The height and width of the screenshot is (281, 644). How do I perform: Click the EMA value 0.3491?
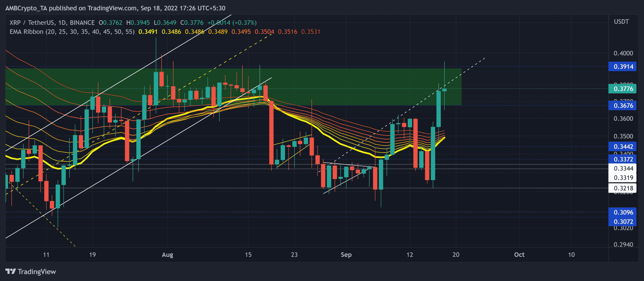148,32
